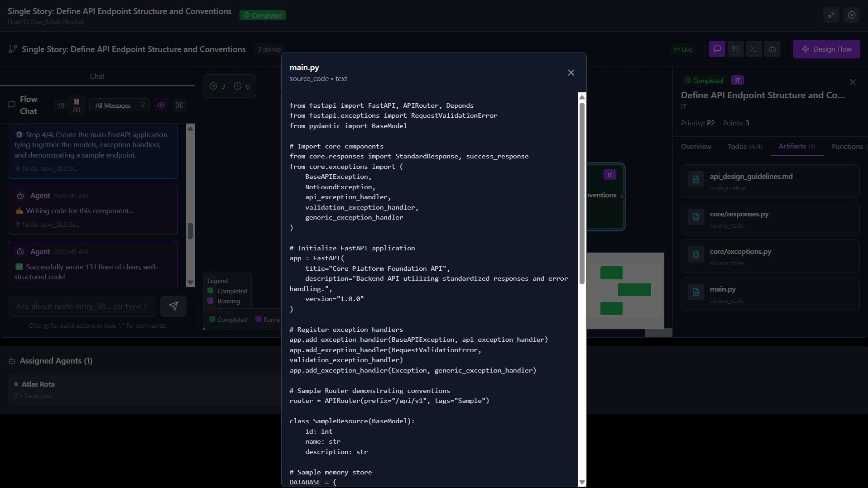The width and height of the screenshot is (868, 488).
Task: Click the main.py title in dialog
Action: 304,67
